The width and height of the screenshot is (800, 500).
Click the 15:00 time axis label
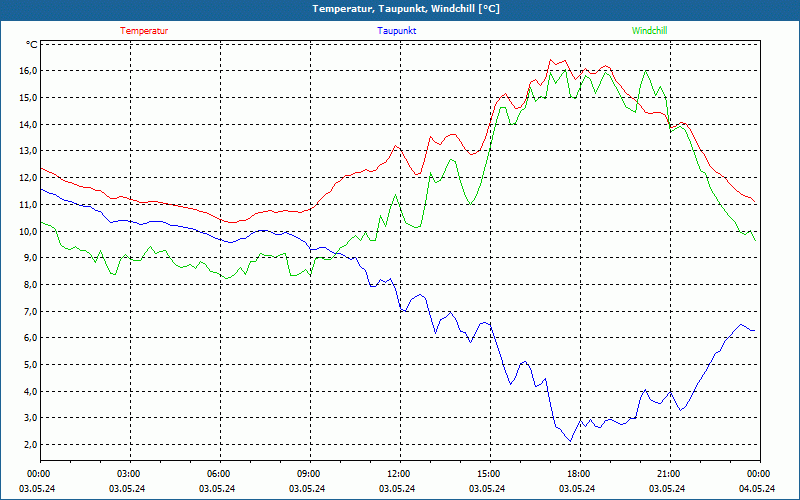490,474
